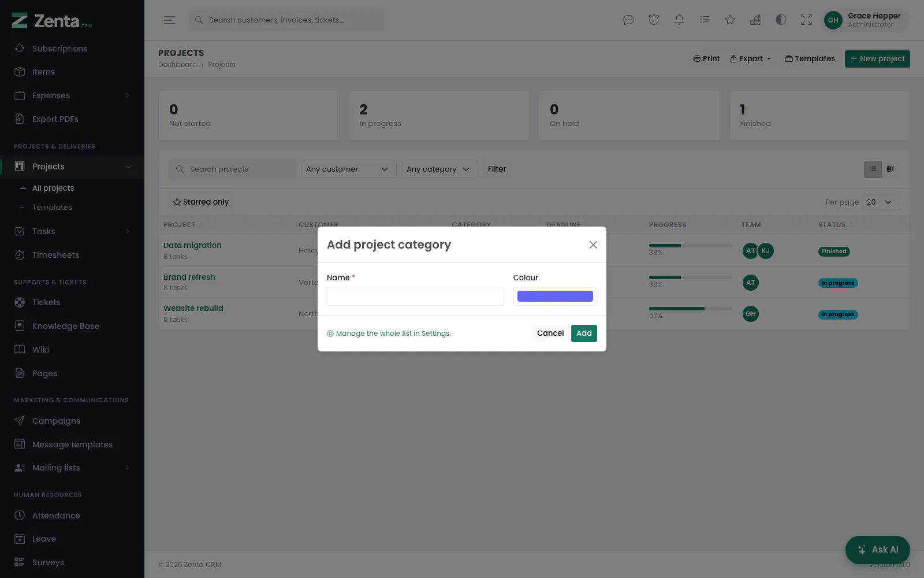Collapse the Projects sidebar menu
This screenshot has height=578, width=924.
(72, 166)
